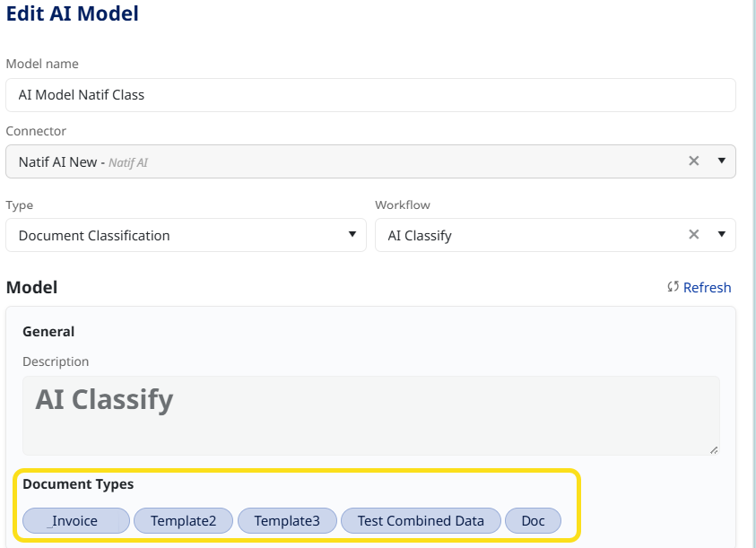
Task: Click the Model name field label
Action: click(x=42, y=64)
